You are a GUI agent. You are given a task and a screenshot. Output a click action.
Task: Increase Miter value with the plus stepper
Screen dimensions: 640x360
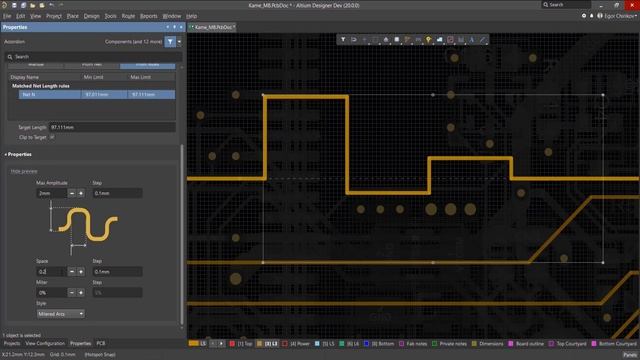click(x=81, y=293)
